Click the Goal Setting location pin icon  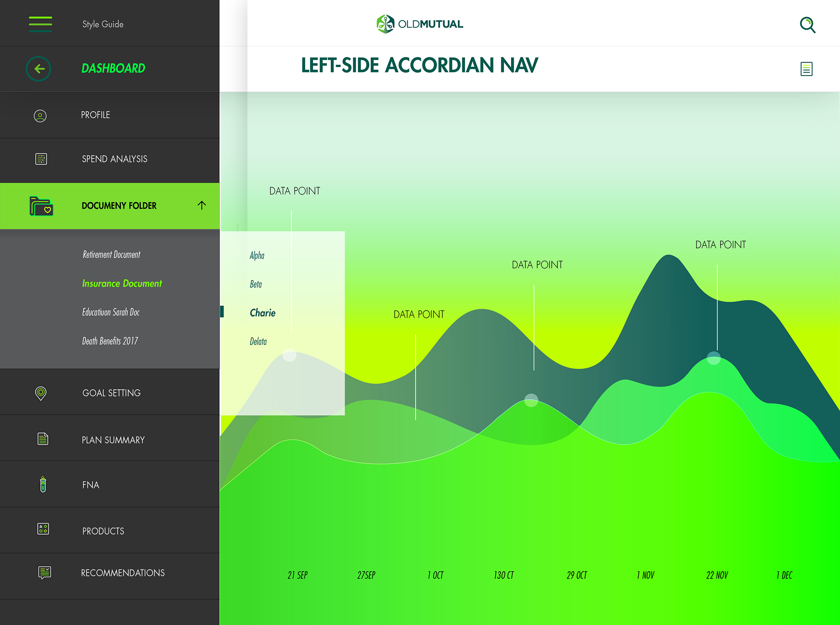41,393
